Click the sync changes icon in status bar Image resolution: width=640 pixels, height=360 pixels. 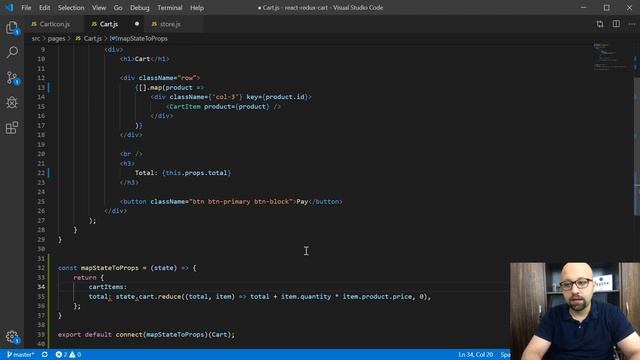click(x=44, y=354)
